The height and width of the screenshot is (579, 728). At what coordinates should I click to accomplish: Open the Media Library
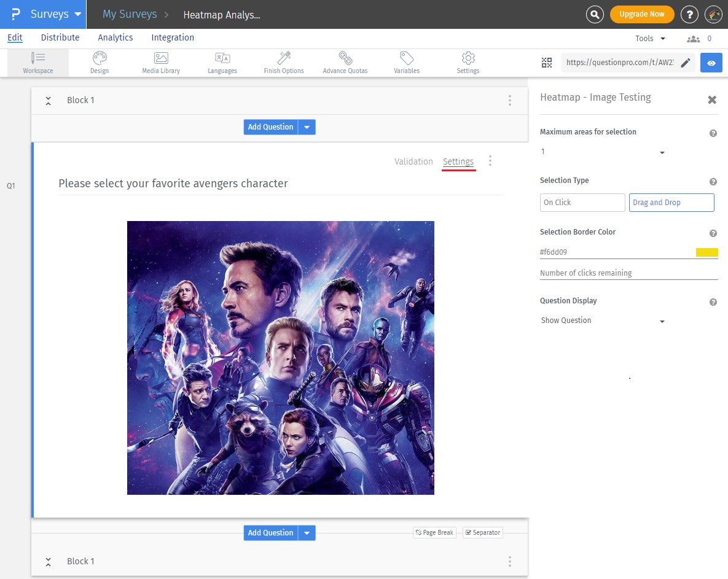[x=160, y=62]
